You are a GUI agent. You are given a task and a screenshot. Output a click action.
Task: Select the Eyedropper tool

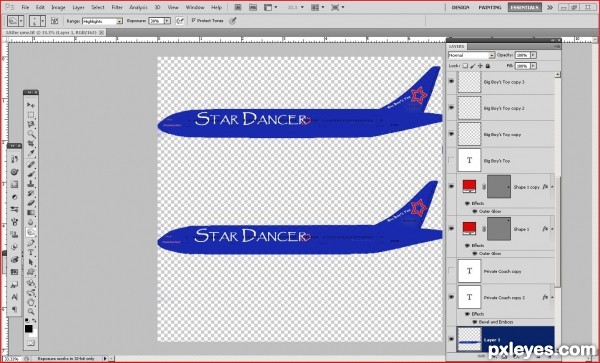[x=31, y=154]
